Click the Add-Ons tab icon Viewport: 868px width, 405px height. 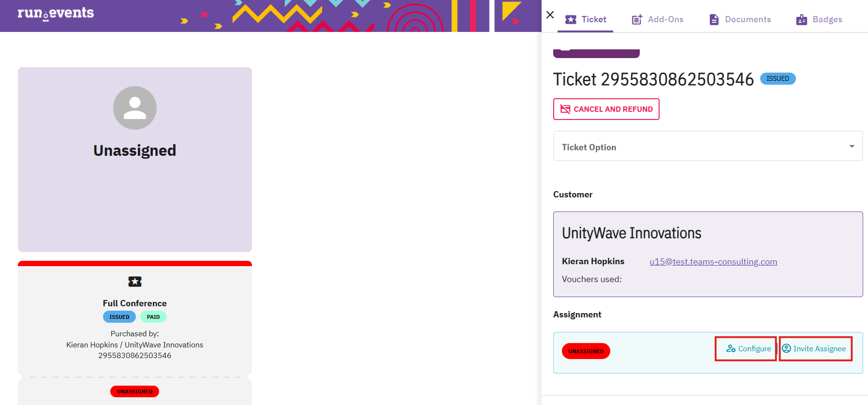point(637,19)
